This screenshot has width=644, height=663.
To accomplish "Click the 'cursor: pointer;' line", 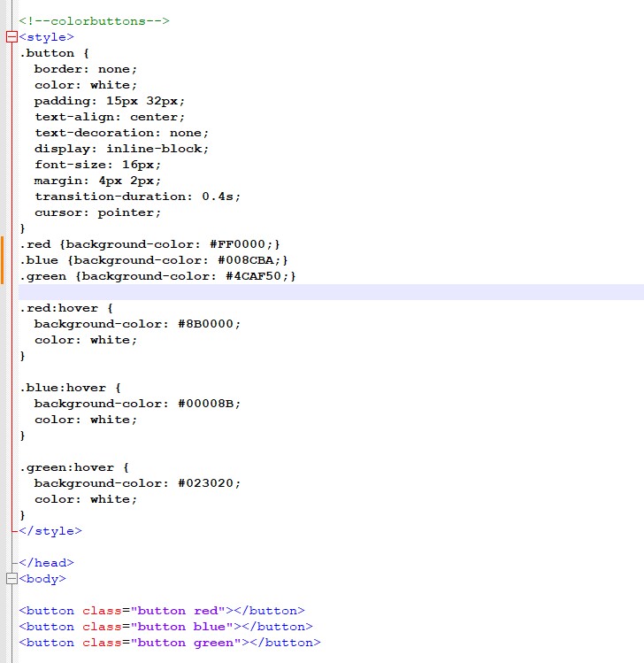I will point(97,212).
